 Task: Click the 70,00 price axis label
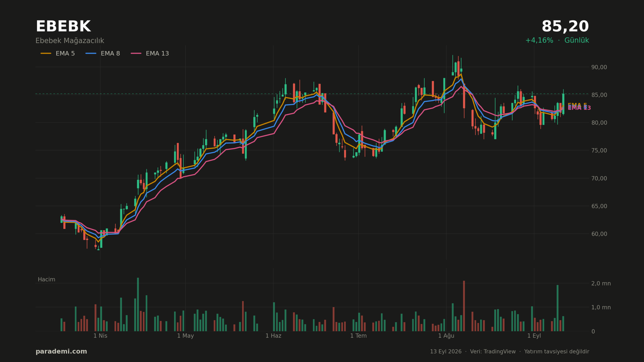(599, 178)
